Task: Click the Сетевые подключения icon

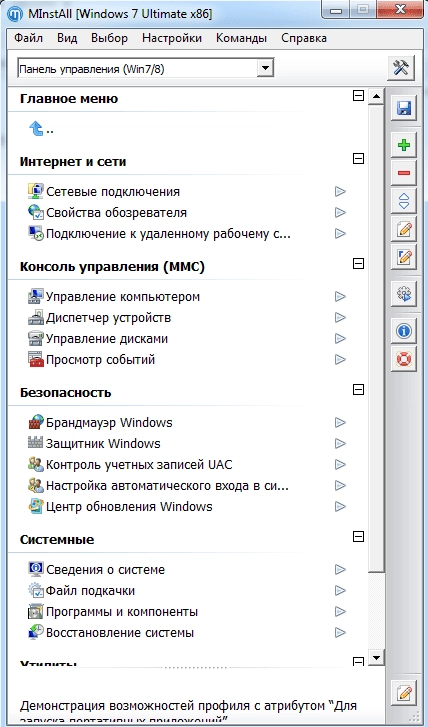Action: pyautogui.click(x=36, y=191)
